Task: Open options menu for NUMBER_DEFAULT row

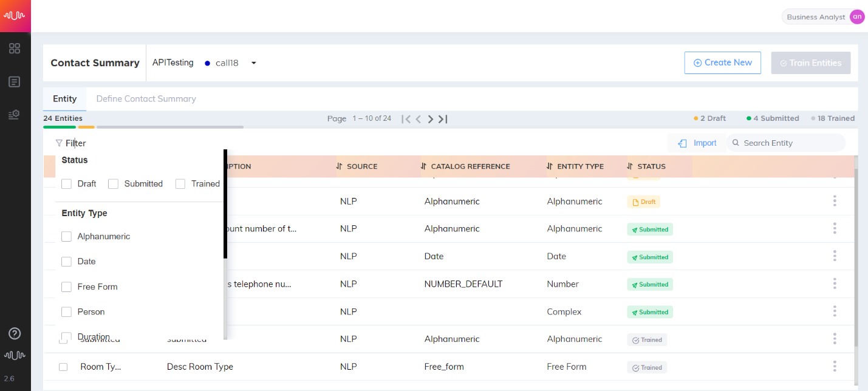Action: tap(835, 284)
